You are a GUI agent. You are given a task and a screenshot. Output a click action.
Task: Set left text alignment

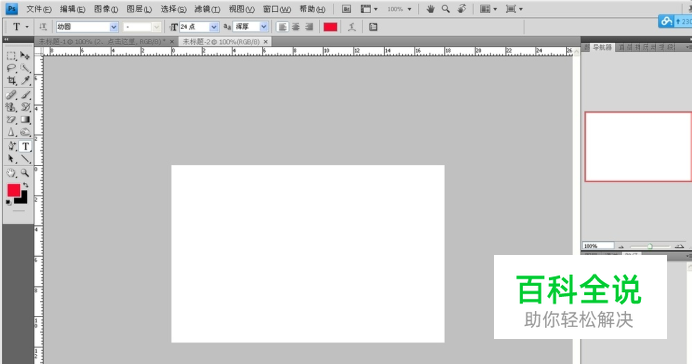[x=282, y=27]
